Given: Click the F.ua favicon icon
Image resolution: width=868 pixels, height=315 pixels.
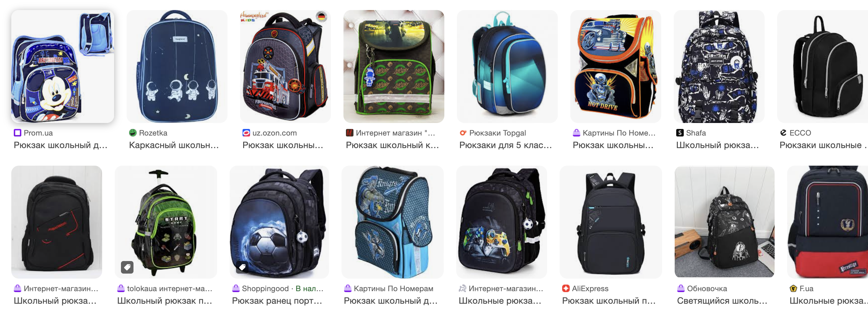Looking at the screenshot, I should click(x=793, y=288).
